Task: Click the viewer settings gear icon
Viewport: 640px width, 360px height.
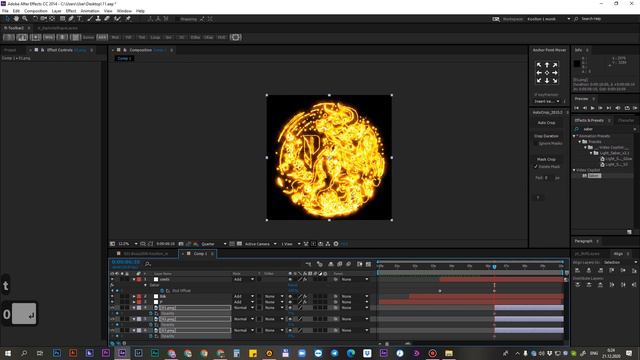Action: tap(336, 244)
